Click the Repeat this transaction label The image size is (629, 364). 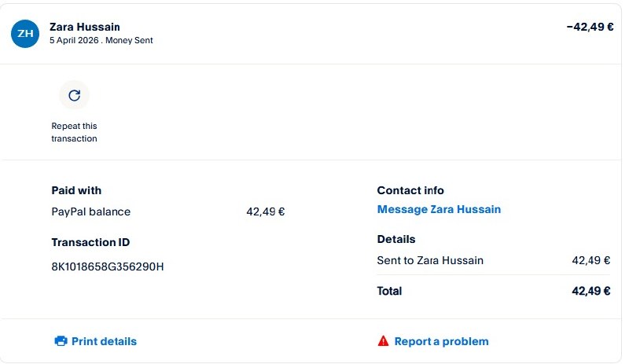(x=74, y=132)
